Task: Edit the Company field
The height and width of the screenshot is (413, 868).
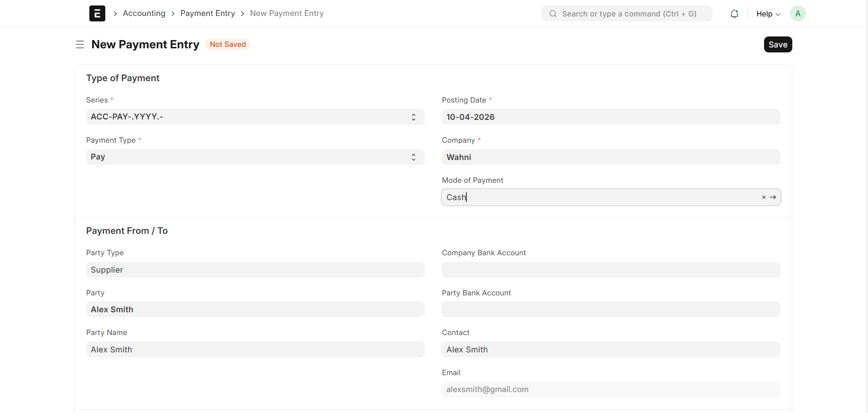Action: coord(611,157)
